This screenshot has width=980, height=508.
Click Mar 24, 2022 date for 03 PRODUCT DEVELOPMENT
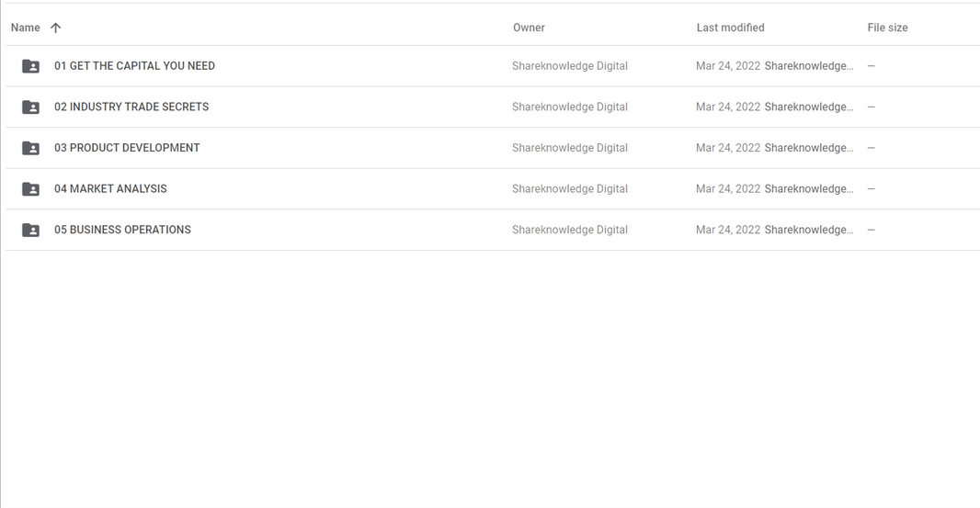coord(728,148)
